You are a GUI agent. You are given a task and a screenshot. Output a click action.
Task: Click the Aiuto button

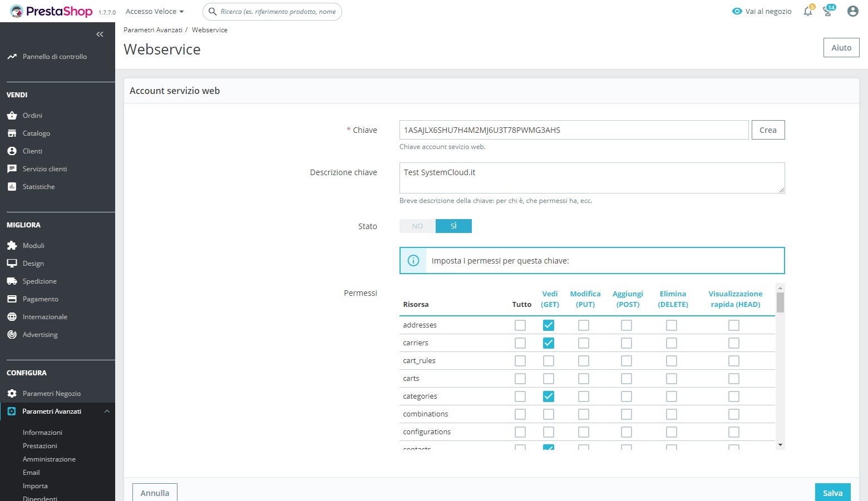point(841,48)
